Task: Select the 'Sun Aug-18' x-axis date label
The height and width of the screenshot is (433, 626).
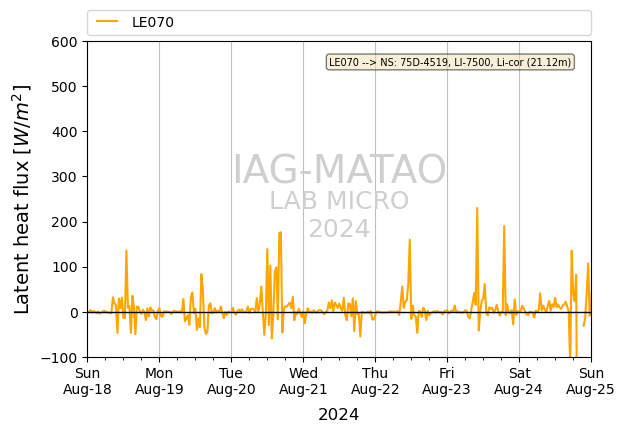Action: coord(87,381)
